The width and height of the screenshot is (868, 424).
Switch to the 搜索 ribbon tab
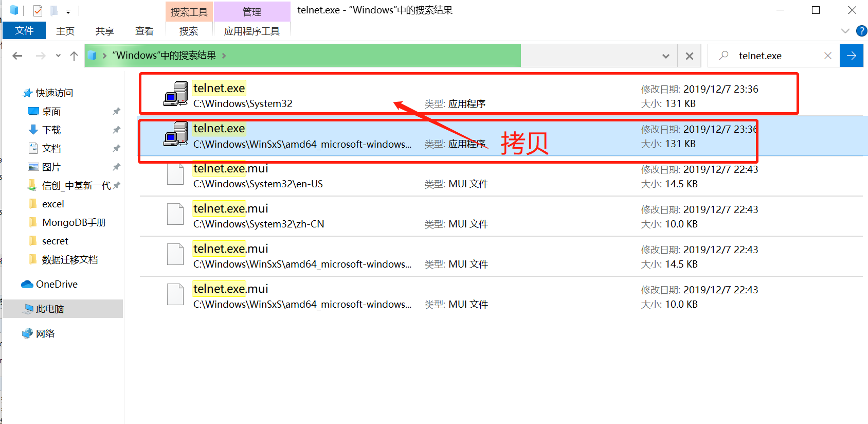(189, 31)
